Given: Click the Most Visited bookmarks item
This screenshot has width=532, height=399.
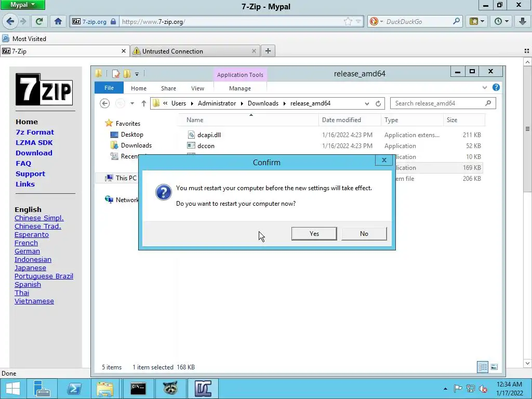Looking at the screenshot, I should tap(24, 38).
